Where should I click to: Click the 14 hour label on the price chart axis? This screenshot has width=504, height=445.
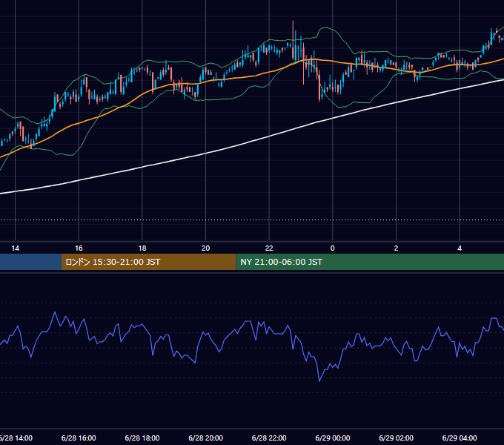(x=15, y=248)
